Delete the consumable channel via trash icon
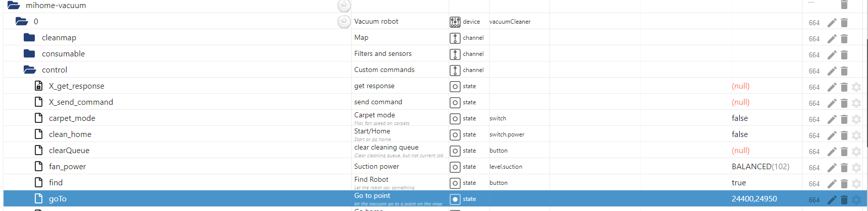868x211 pixels. (x=844, y=55)
